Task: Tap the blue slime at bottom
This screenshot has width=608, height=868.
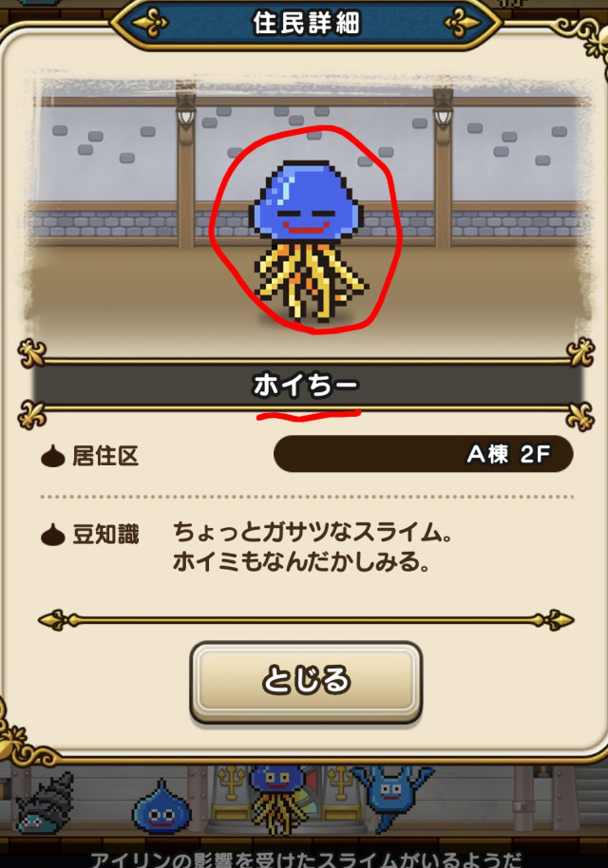Action: tap(161, 807)
